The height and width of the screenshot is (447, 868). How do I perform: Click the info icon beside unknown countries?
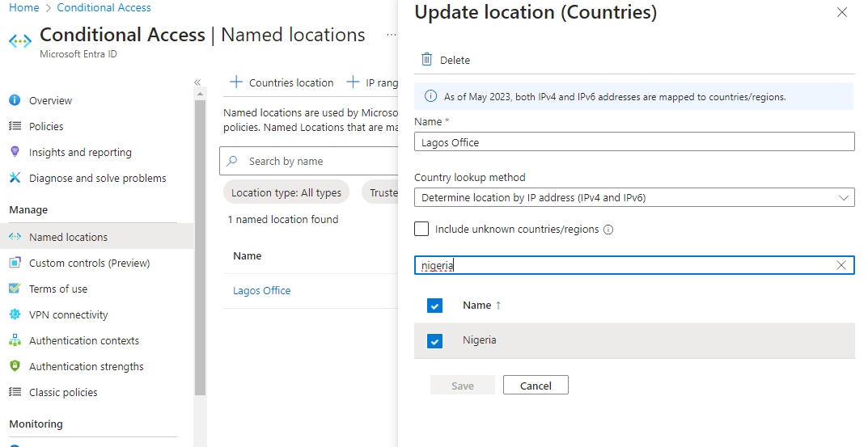click(x=608, y=230)
